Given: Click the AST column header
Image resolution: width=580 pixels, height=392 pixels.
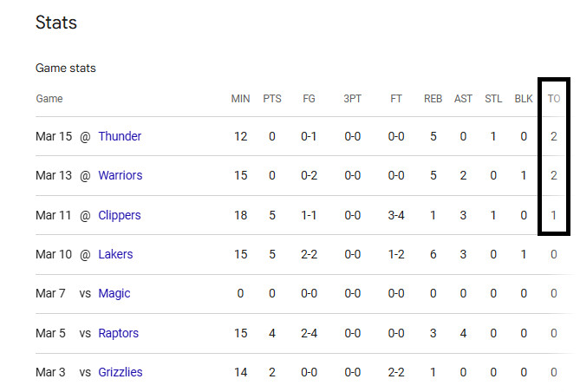Looking at the screenshot, I should (463, 99).
